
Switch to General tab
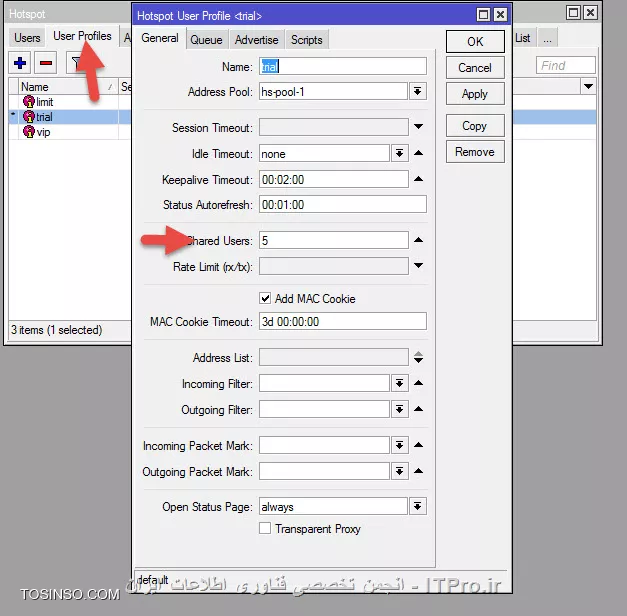pyautogui.click(x=160, y=38)
